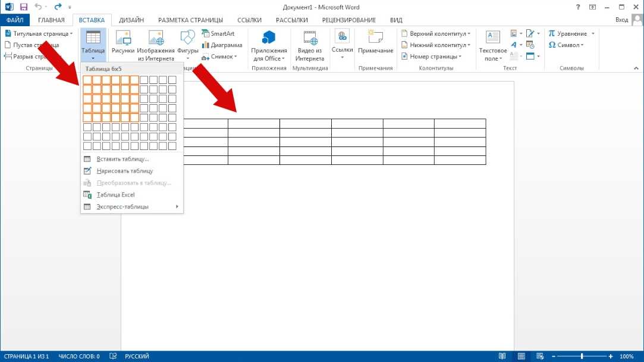Switch to Web Layout view icon
The width and height of the screenshot is (644, 362).
point(540,356)
